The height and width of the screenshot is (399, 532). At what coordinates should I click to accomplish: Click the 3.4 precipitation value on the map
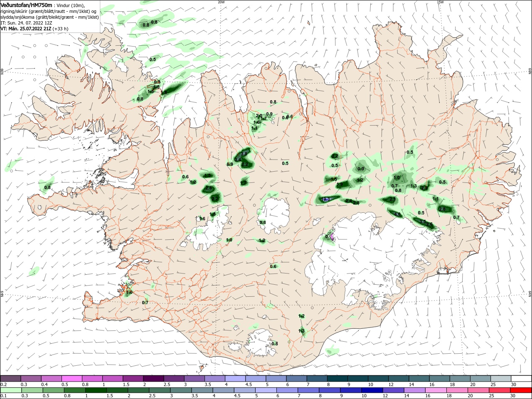[x=238, y=160]
